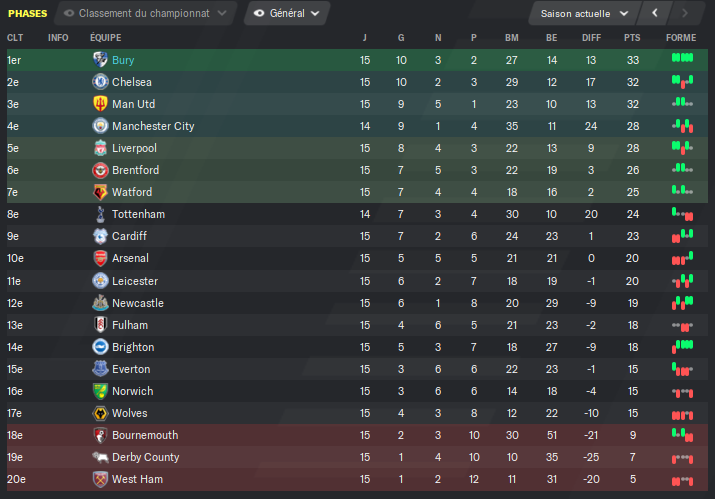
Task: Click the Tottenham crest icon
Action: pos(100,214)
